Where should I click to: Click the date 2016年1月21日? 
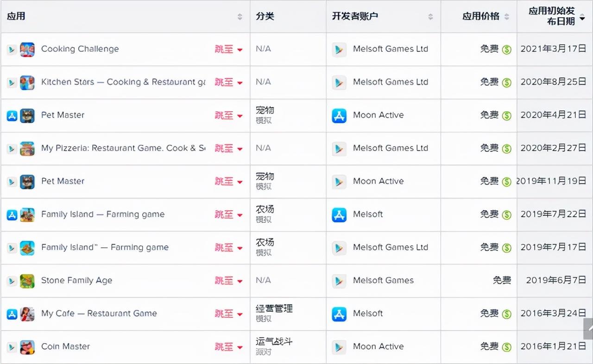[x=553, y=347]
